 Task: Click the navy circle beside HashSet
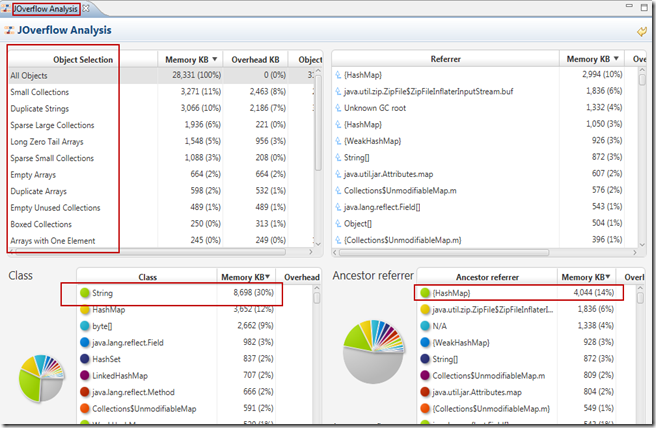(85, 359)
